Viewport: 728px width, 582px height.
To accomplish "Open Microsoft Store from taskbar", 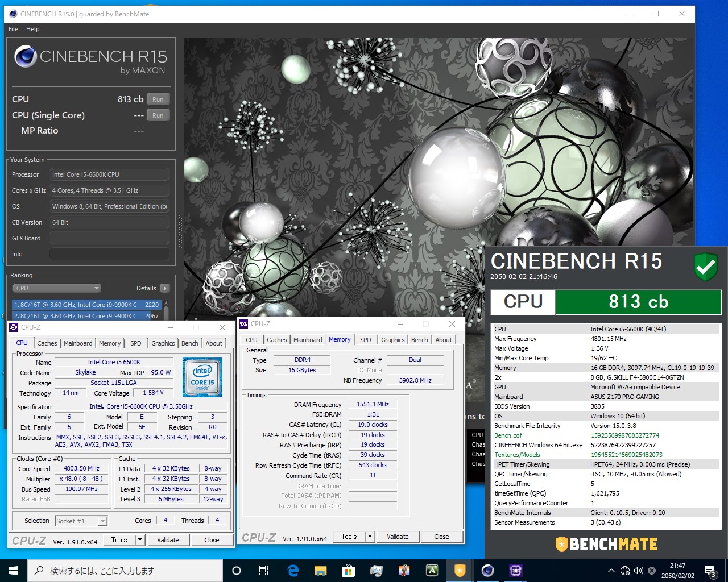I will pyautogui.click(x=348, y=571).
